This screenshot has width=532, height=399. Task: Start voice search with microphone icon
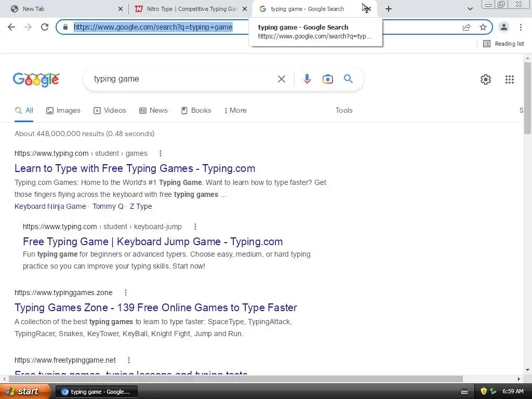tap(307, 79)
